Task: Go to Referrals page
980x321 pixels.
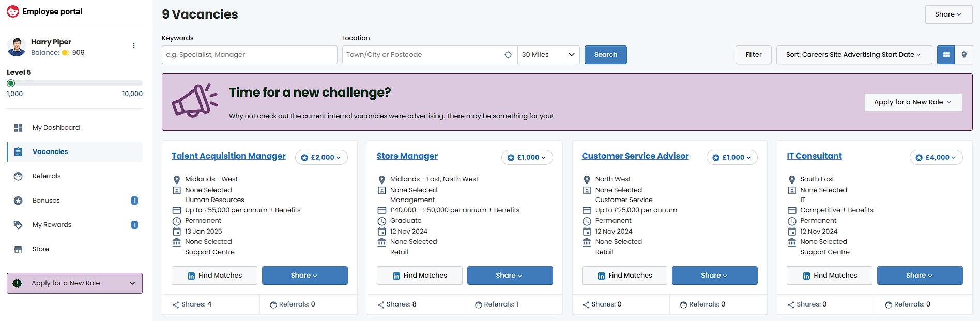Action: [x=75, y=176]
